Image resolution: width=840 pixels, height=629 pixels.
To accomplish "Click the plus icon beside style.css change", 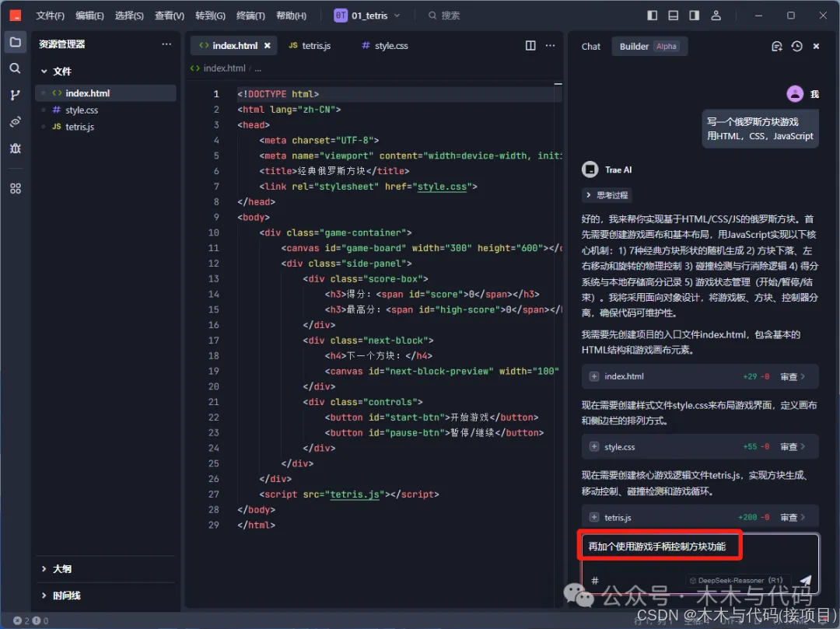I will click(594, 446).
